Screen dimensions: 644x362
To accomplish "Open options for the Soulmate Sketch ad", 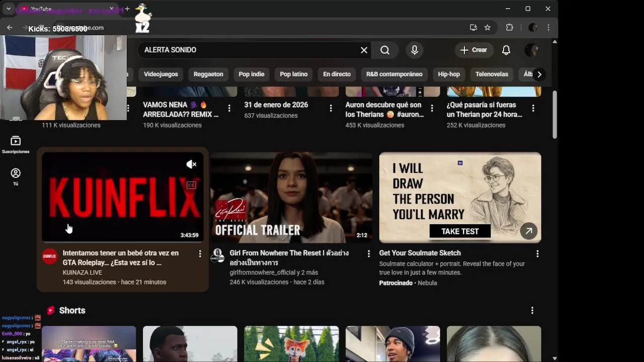I will tap(537, 254).
